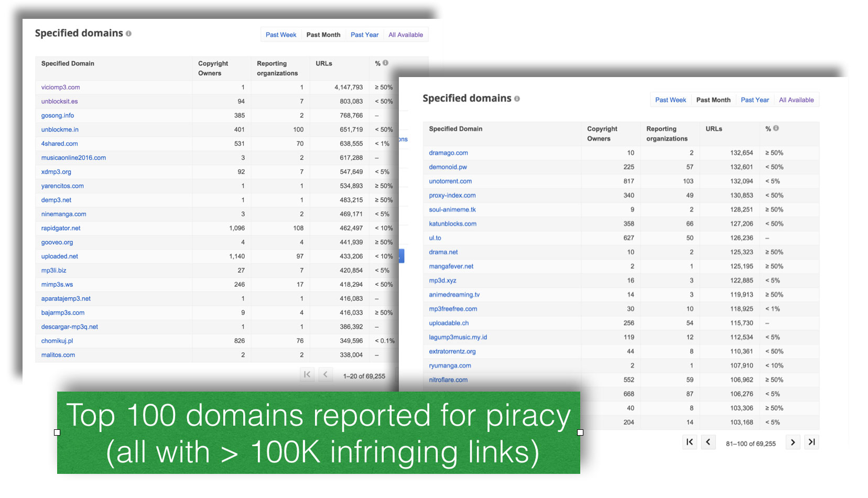
Task: Open chomikuj.pl domain link
Action: pos(57,341)
